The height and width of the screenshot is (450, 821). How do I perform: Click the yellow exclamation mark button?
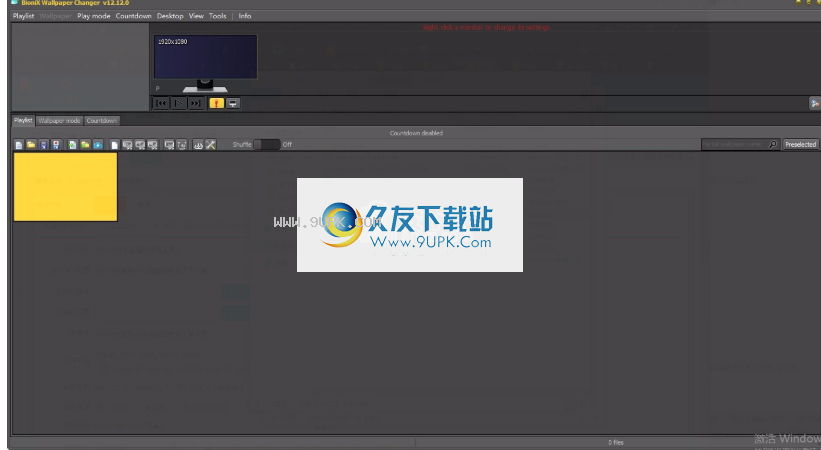[216, 103]
